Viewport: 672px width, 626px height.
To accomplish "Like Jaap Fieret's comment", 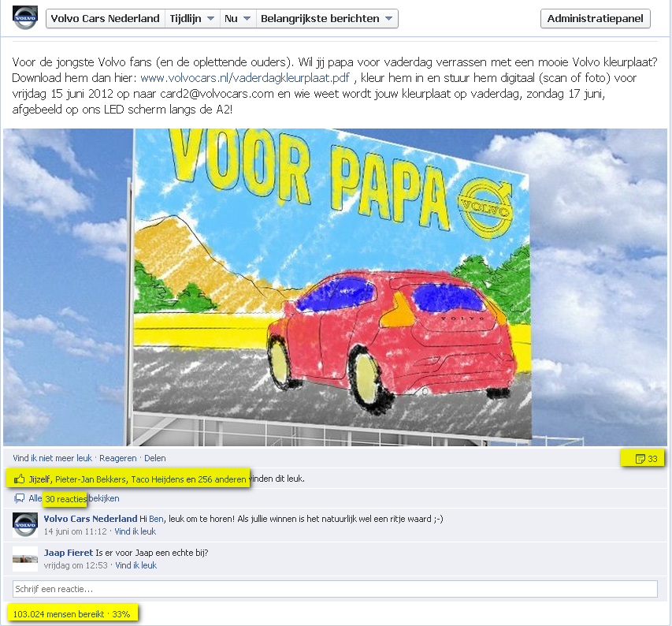I will point(136,565).
